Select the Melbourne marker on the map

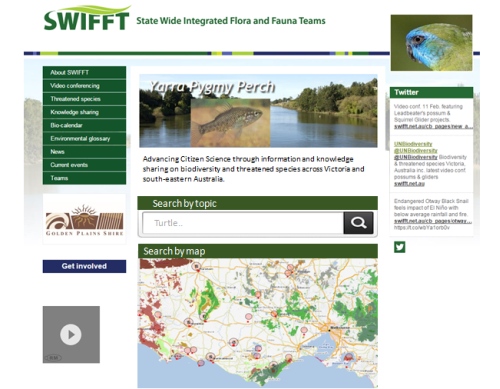pos(329,329)
